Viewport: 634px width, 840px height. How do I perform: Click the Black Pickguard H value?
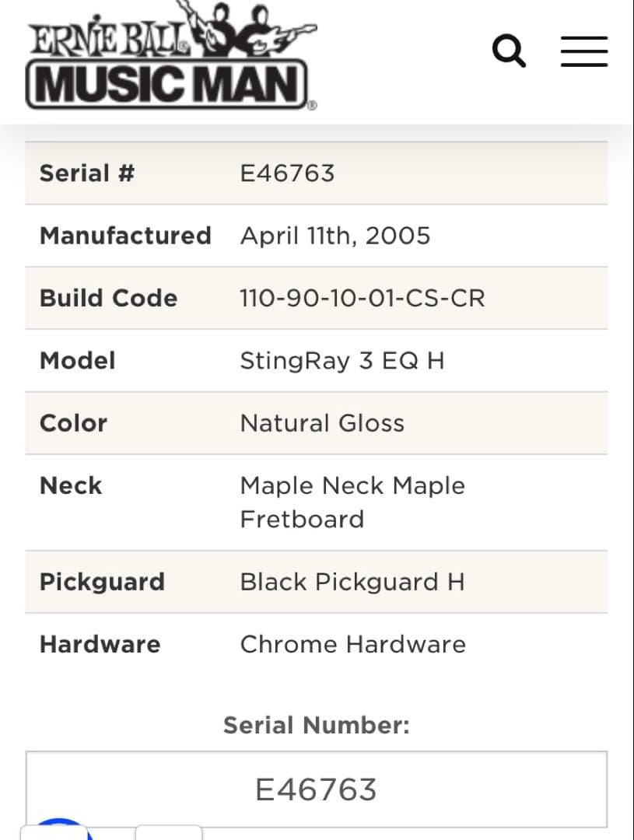coord(352,582)
